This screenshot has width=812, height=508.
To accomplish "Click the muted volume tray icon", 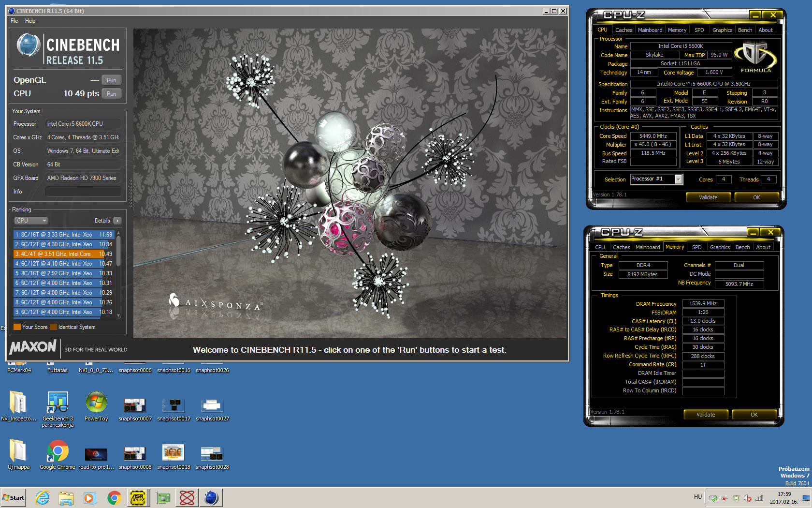I will (x=748, y=498).
